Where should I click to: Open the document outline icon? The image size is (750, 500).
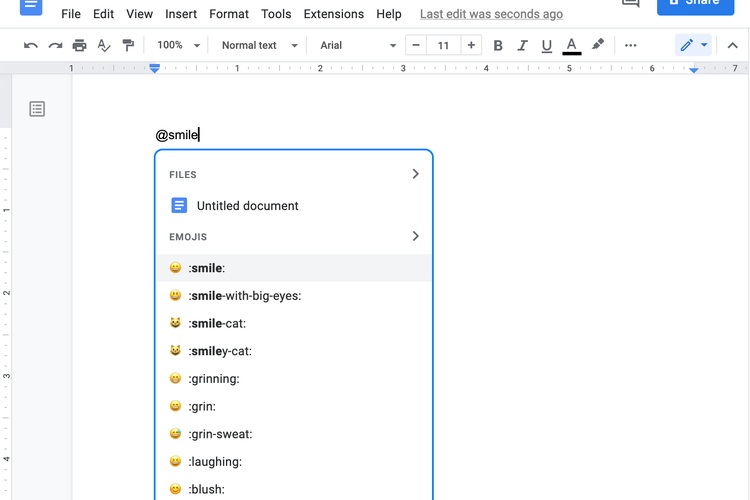tap(37, 109)
